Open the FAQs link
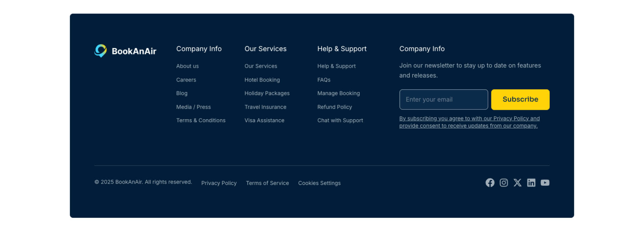 [324, 80]
